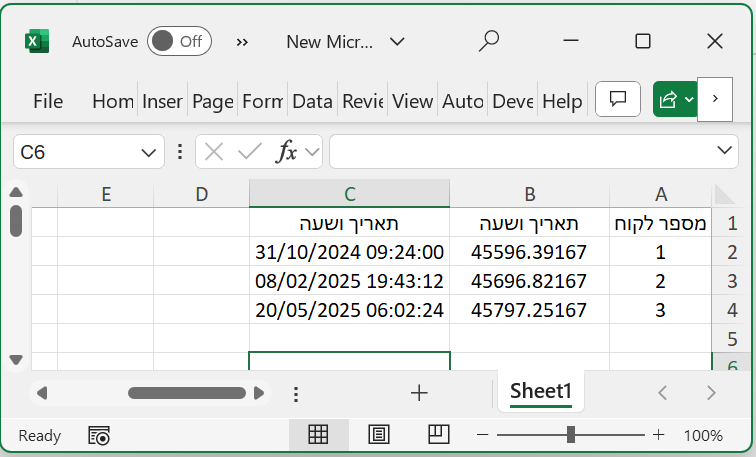Switch to Page Break Preview view
This screenshot has width=756, height=457.
(x=438, y=435)
